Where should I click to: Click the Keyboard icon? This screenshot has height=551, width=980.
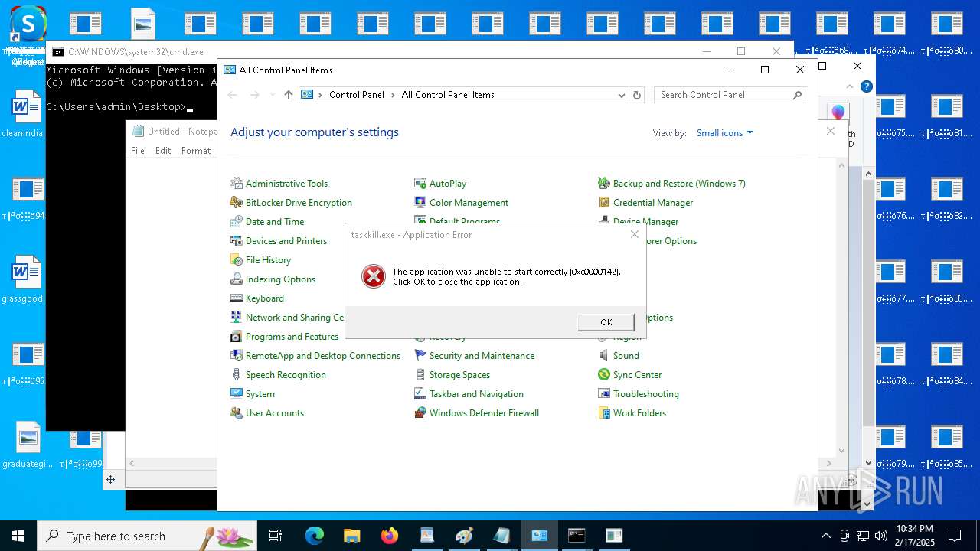[x=237, y=298]
